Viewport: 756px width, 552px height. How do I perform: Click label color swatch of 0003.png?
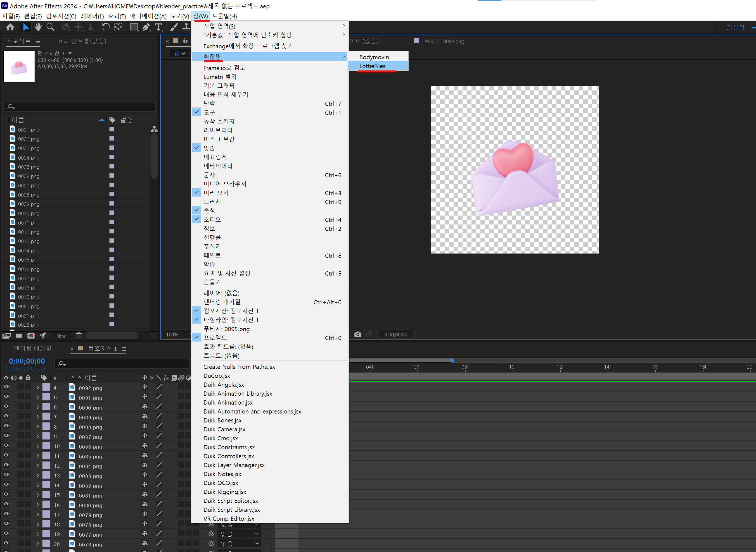112,148
